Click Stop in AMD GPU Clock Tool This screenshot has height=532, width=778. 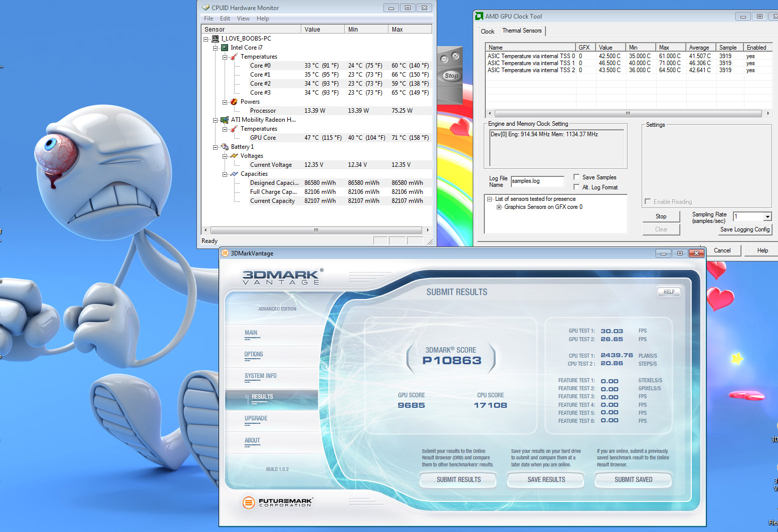tap(661, 216)
